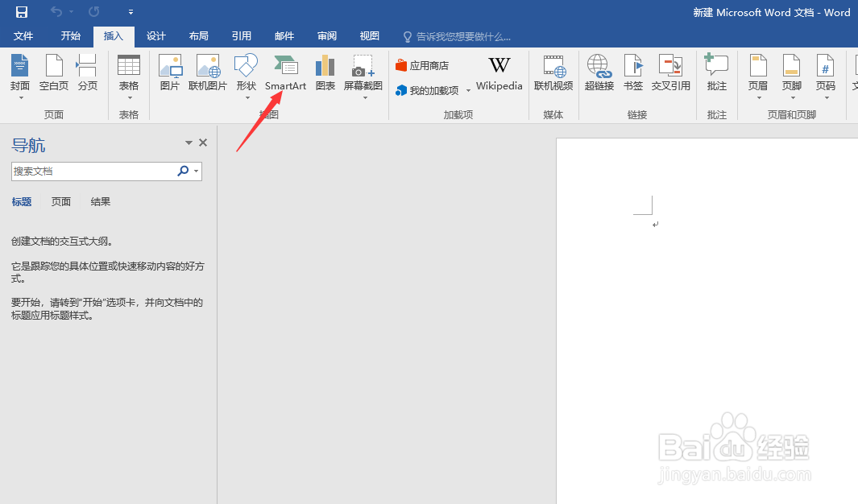Open the Customize Quick Access Toolbar arrow
This screenshot has width=858, height=504.
[x=131, y=12]
